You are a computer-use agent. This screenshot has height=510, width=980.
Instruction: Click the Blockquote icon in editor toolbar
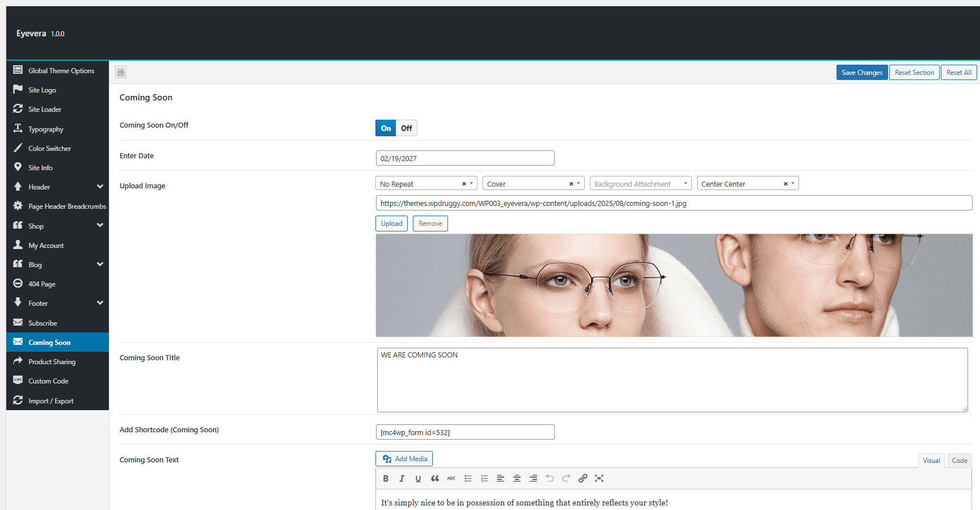coord(435,478)
